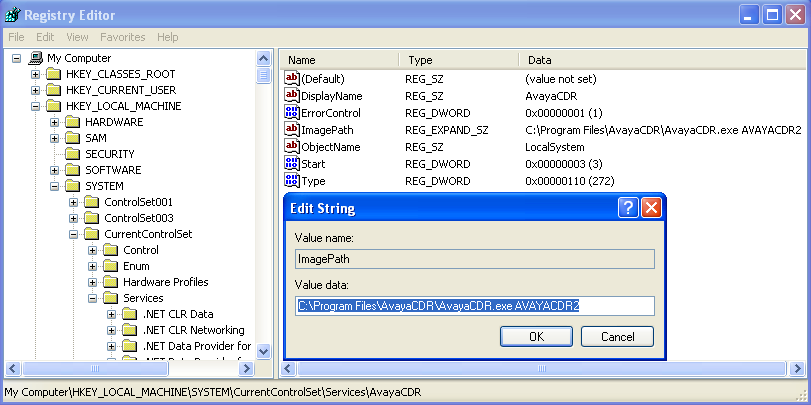The image size is (811, 405).
Task: Expand the HKEY_CLASSES_ROOT node
Action: click(36, 74)
